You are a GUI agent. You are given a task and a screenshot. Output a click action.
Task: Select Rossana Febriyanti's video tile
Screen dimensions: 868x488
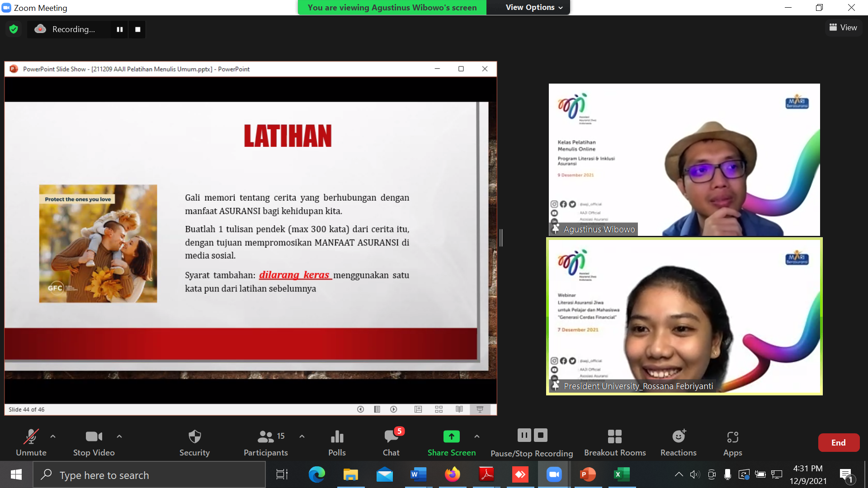click(684, 316)
